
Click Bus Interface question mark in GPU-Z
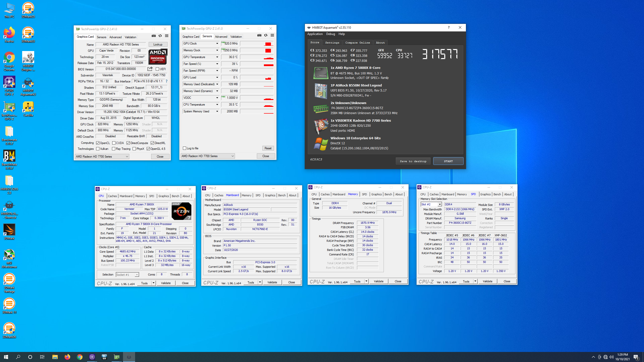click(x=166, y=81)
